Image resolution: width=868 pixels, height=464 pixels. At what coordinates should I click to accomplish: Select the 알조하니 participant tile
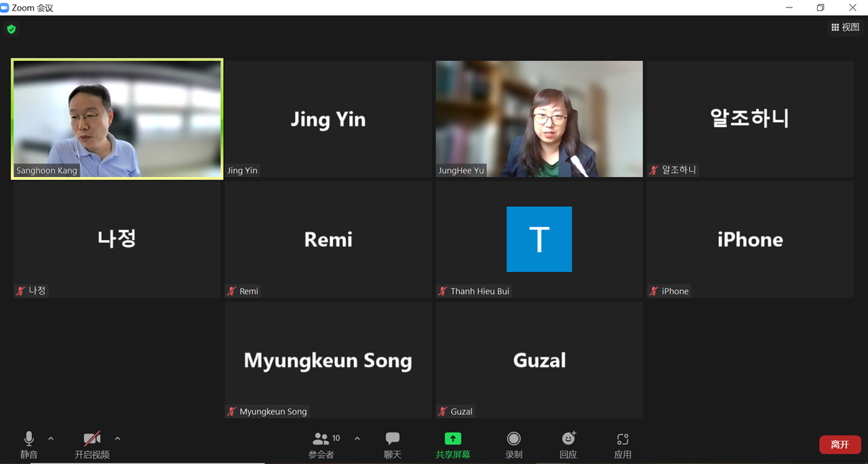pyautogui.click(x=750, y=119)
